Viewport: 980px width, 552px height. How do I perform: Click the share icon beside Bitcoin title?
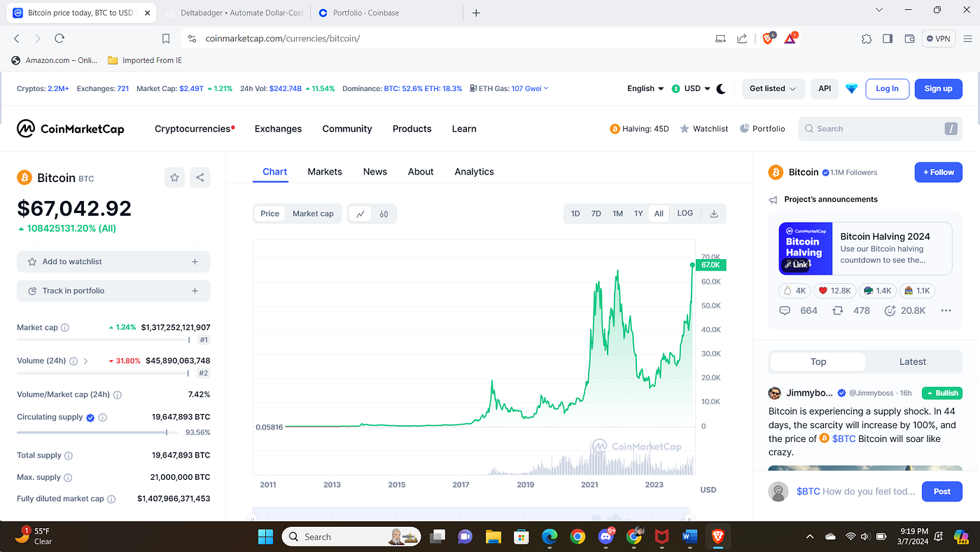coord(200,177)
